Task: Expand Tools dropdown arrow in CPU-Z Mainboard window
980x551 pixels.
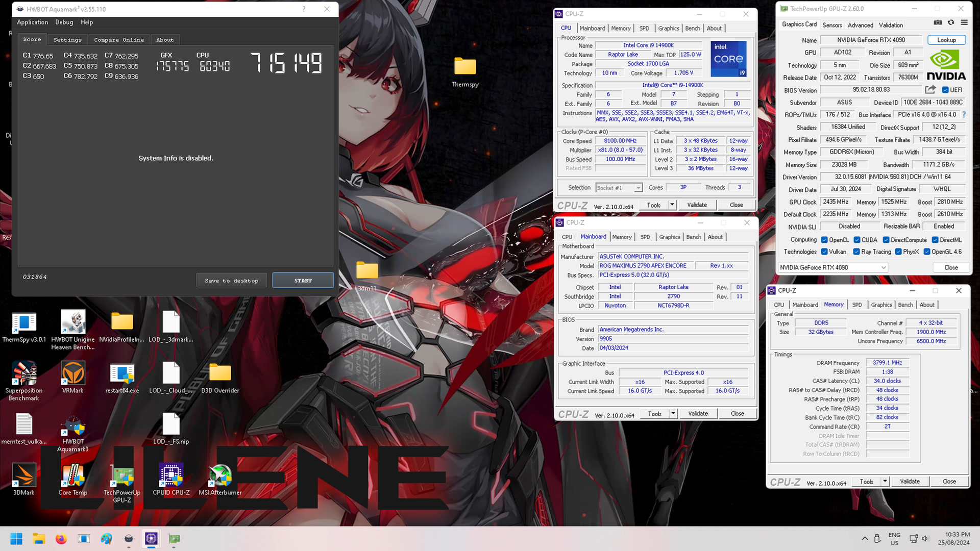Action: [673, 413]
